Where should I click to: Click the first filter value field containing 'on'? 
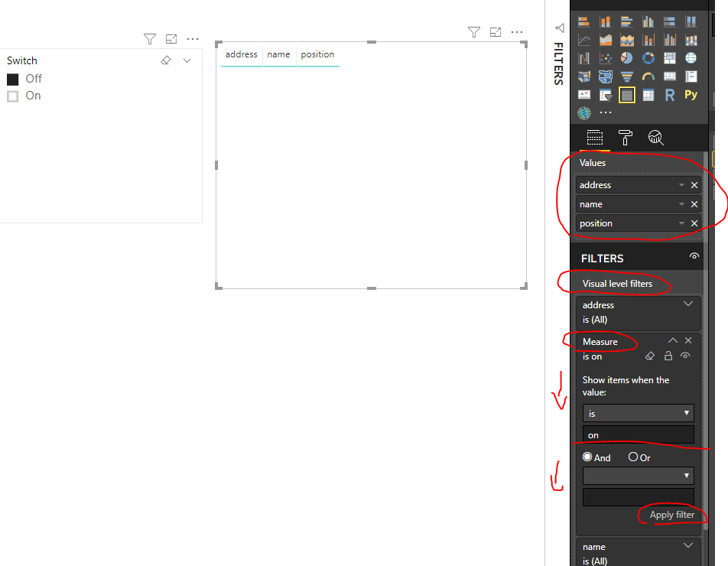coord(639,434)
